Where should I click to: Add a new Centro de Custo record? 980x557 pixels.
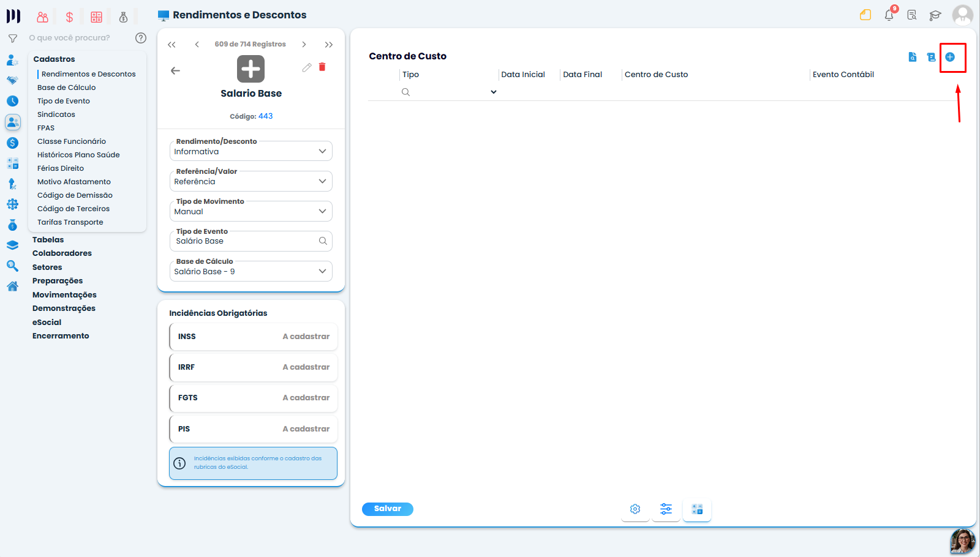(x=950, y=57)
